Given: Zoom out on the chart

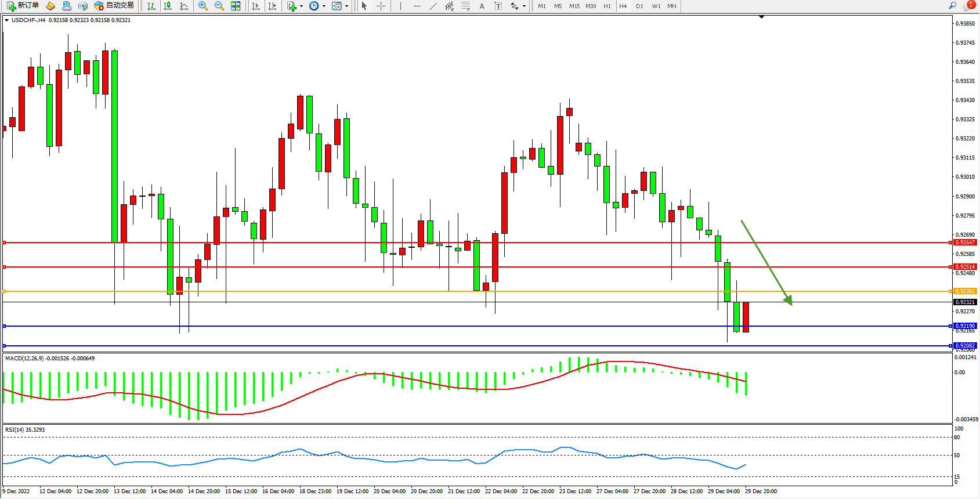Looking at the screenshot, I should (x=219, y=6).
